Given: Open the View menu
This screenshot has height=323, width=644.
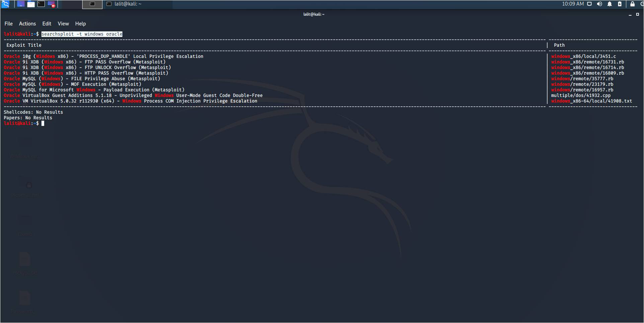Looking at the screenshot, I should point(63,24).
